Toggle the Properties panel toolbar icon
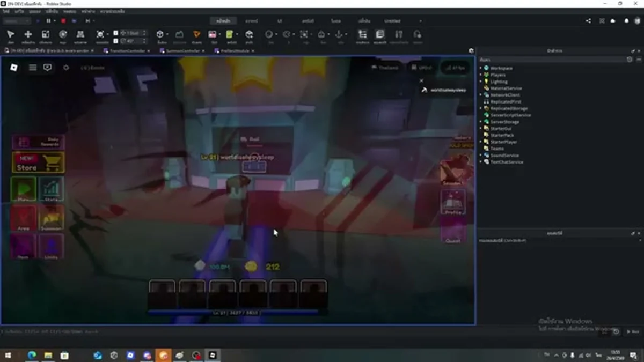Image resolution: width=644 pixels, height=362 pixels. point(380,34)
